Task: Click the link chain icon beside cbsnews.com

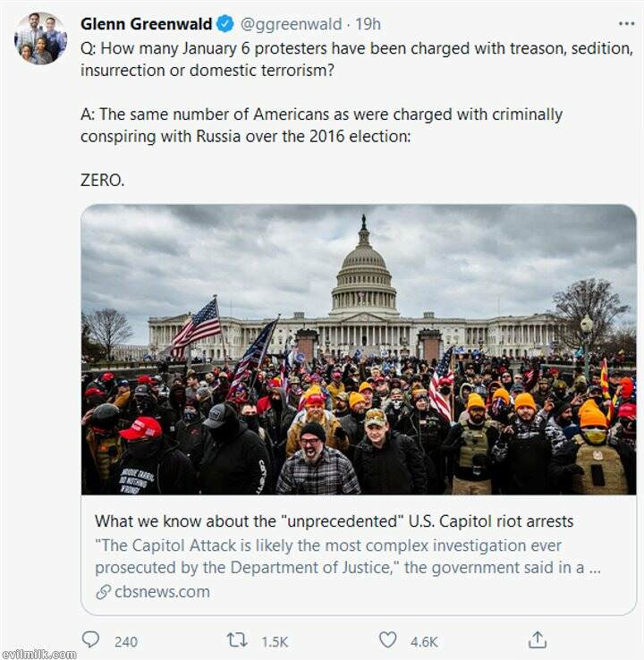Action: tap(103, 592)
